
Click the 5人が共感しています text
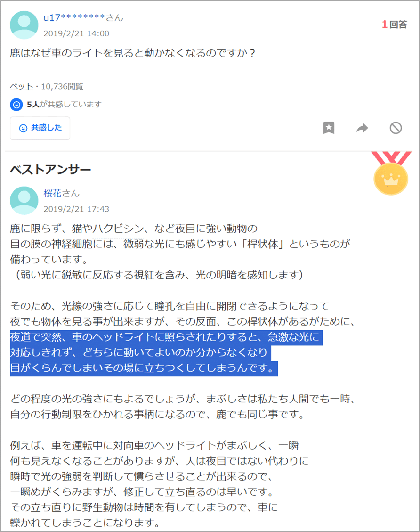click(x=65, y=105)
